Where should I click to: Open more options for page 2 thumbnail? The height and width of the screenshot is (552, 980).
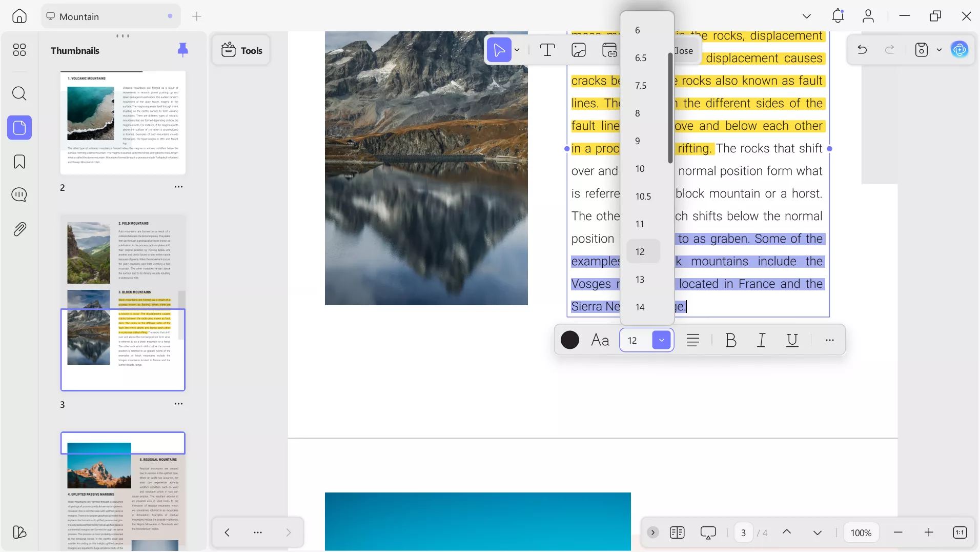tap(178, 187)
